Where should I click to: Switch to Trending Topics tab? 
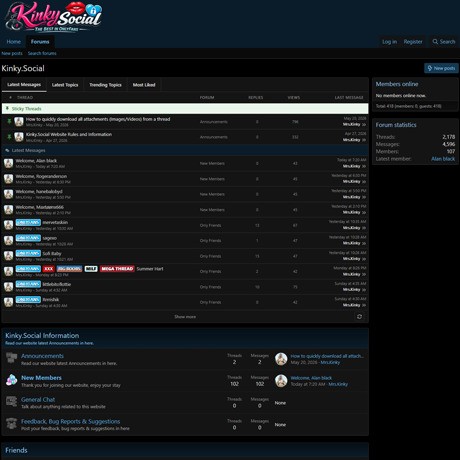coord(105,85)
